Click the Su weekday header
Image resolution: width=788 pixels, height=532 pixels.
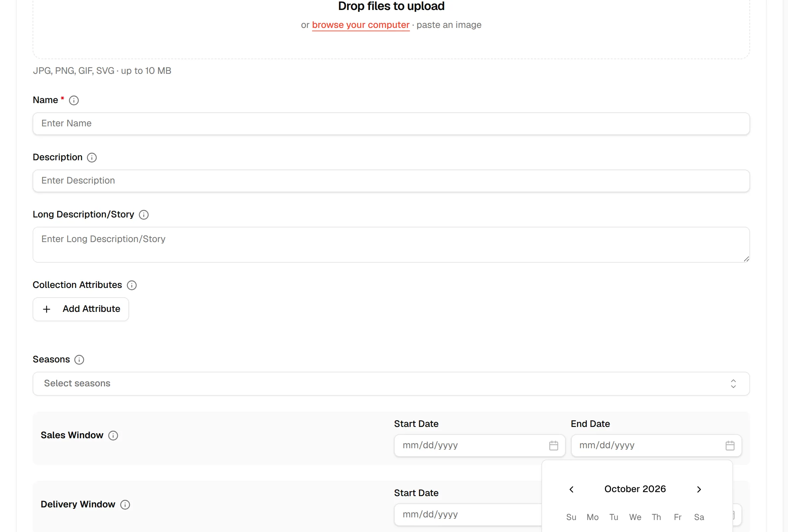(x=571, y=517)
